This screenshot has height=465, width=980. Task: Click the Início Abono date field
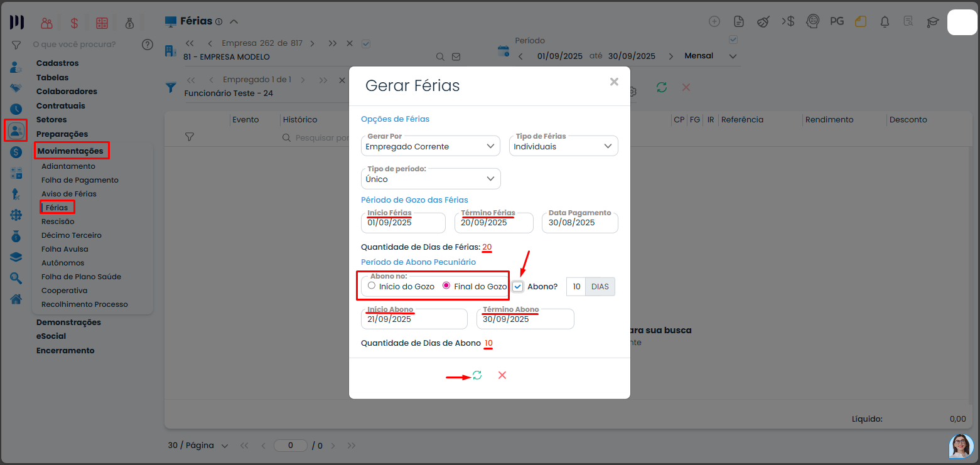[x=414, y=319]
